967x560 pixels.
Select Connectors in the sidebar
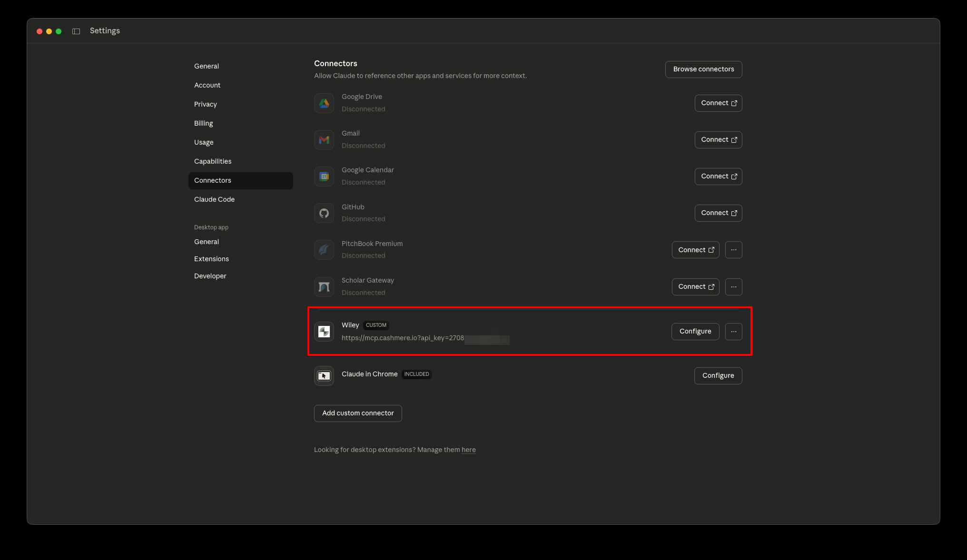click(241, 181)
